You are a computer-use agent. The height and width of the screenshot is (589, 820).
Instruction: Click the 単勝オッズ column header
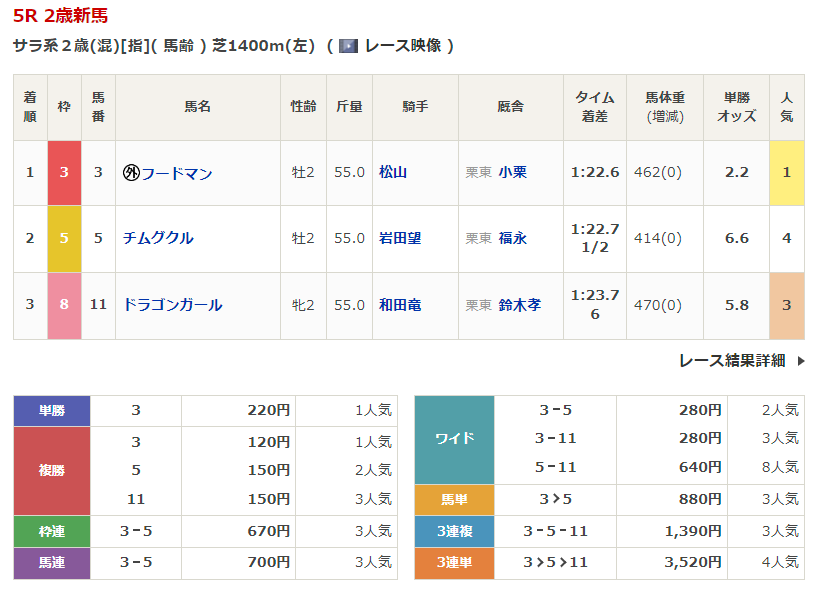(x=736, y=107)
